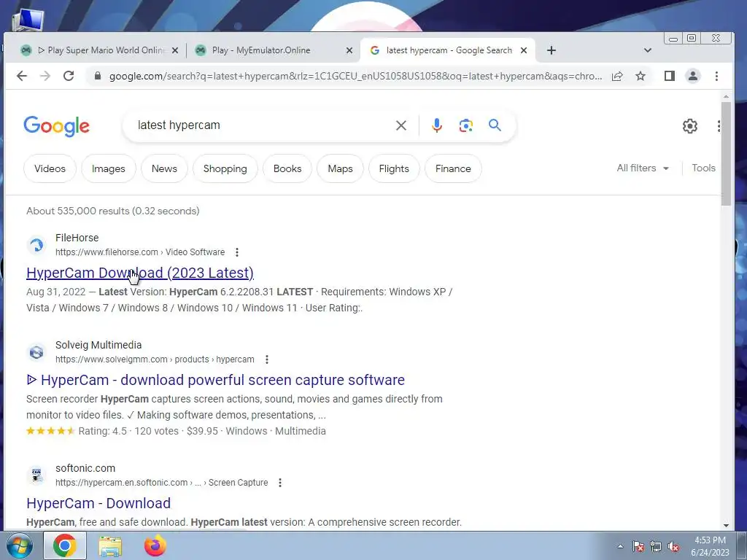Click the About 535,000 results text
Screen dimensions: 747x560
[113, 211]
